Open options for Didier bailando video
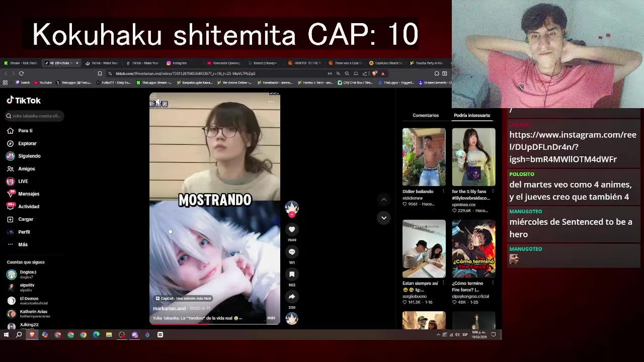This screenshot has height=362, width=644. point(443,192)
